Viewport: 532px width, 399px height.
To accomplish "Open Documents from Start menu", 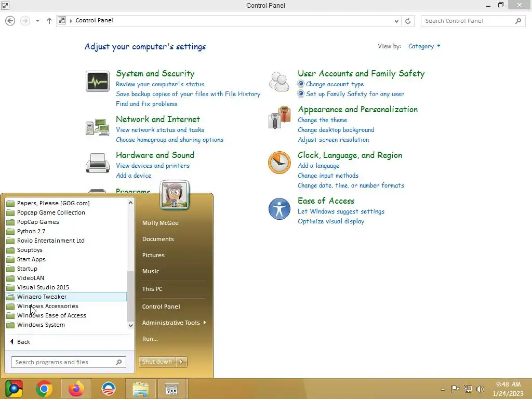I will (158, 239).
